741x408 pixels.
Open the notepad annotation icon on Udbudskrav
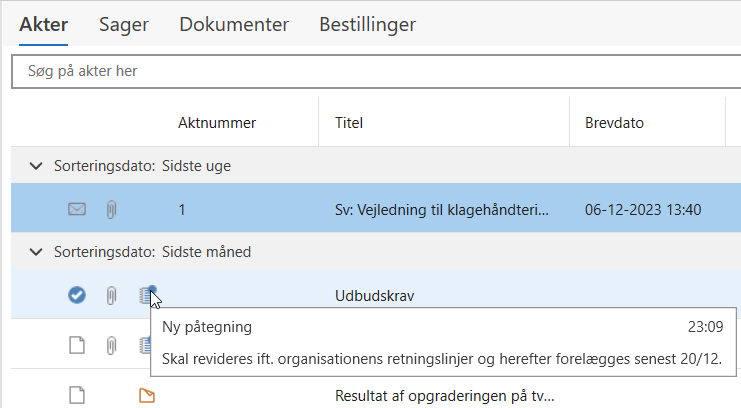click(x=148, y=295)
